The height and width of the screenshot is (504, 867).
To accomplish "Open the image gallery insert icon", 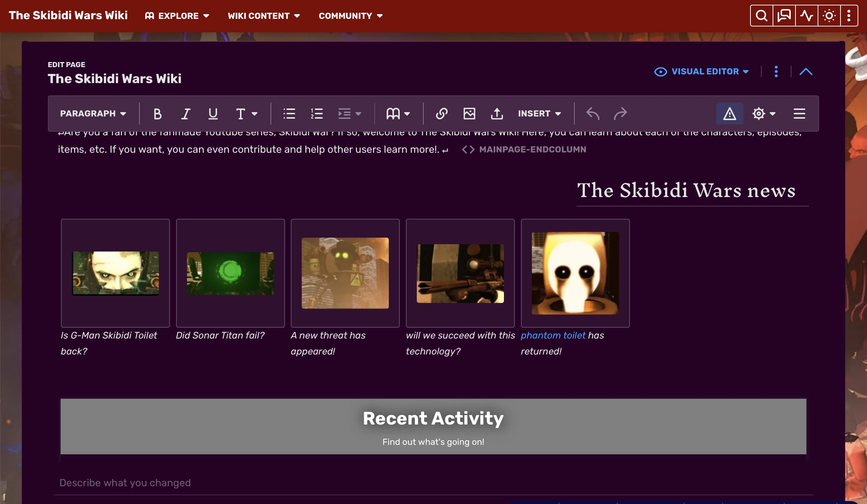I will point(469,114).
